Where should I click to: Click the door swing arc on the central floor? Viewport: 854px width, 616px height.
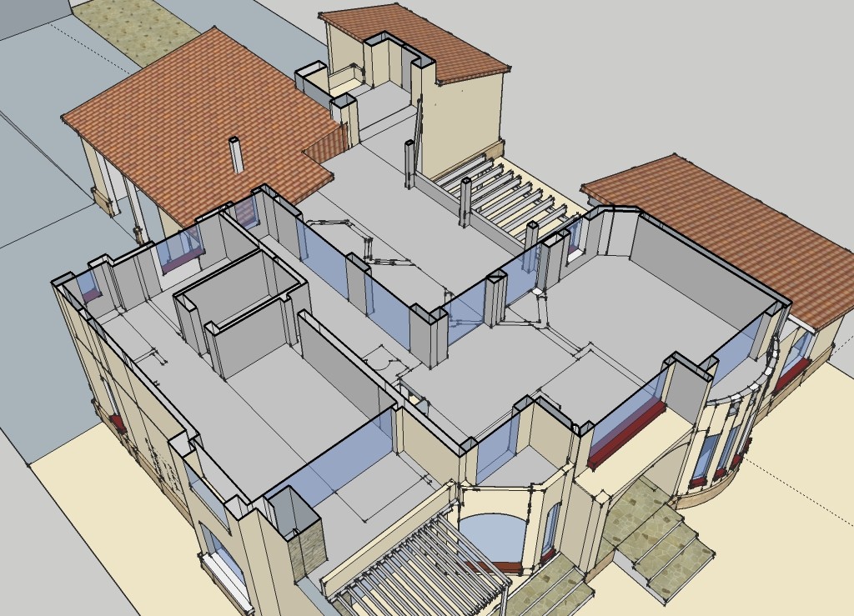pos(384,360)
